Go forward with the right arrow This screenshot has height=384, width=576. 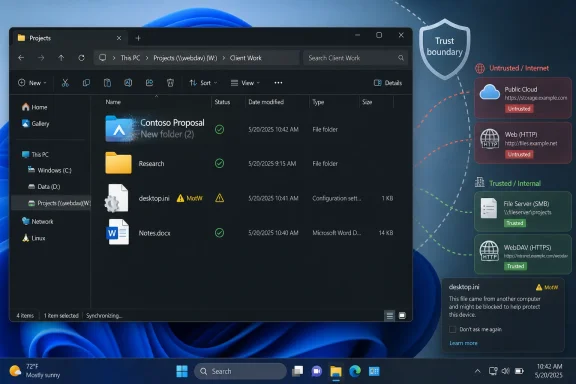(x=41, y=58)
